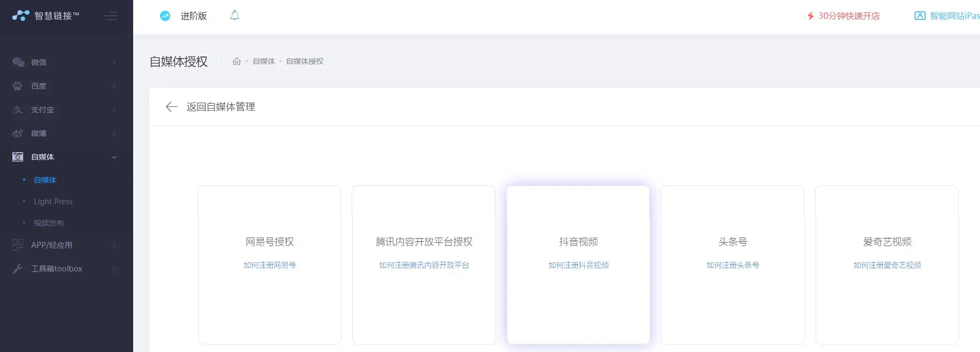Expand the 微信 menu chevron

click(x=114, y=62)
